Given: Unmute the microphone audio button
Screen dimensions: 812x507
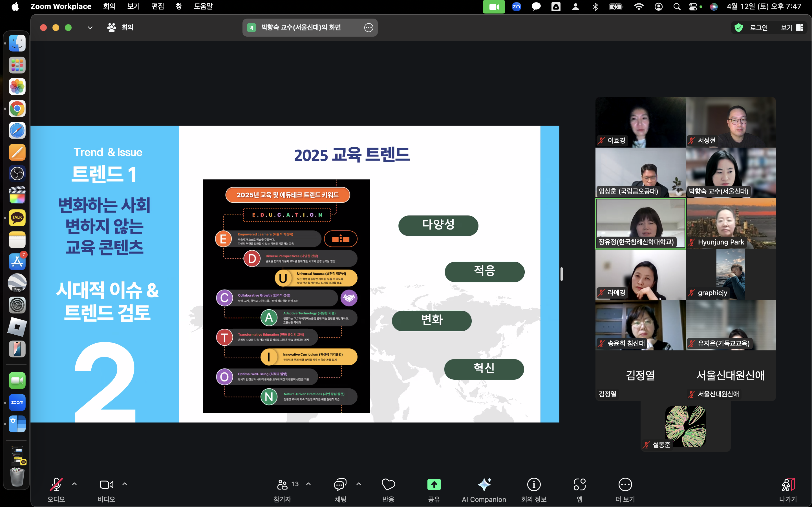Looking at the screenshot, I should [56, 484].
